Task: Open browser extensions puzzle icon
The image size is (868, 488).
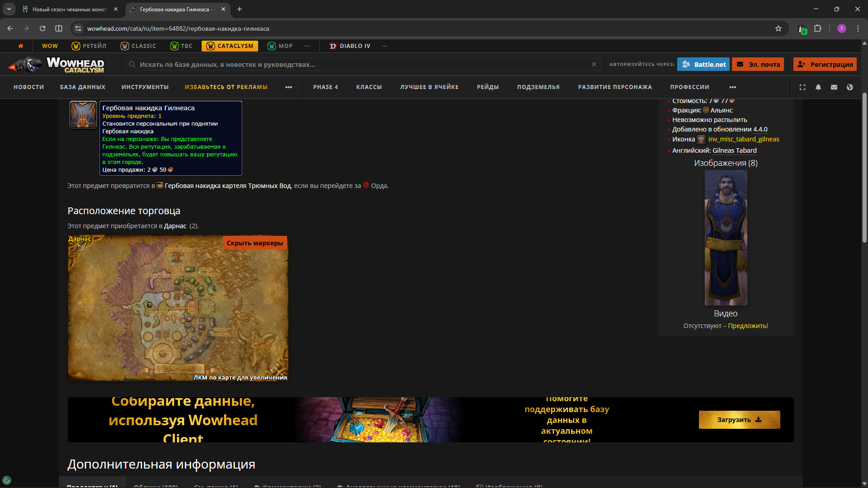Action: (817, 28)
